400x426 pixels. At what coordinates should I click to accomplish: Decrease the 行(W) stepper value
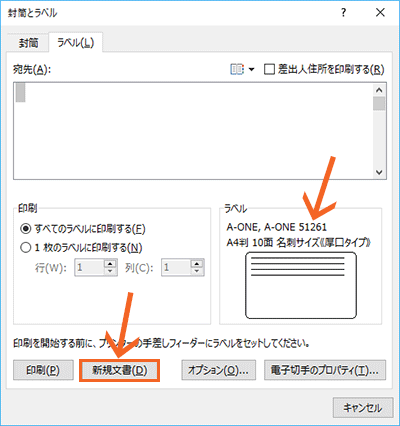coord(110,271)
